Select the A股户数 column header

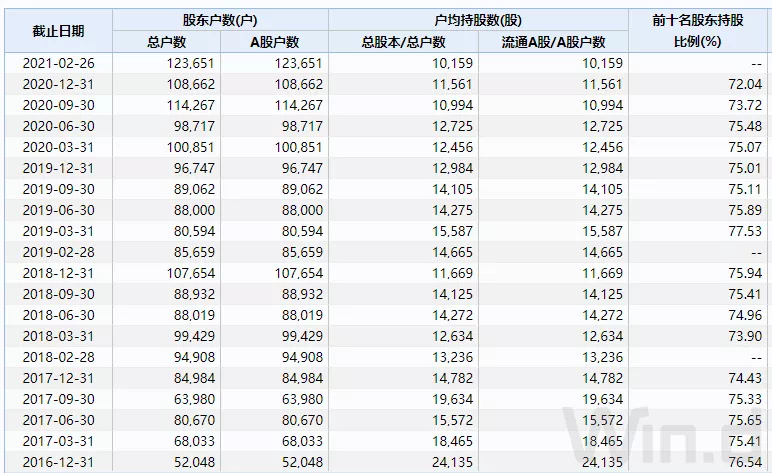click(x=275, y=41)
